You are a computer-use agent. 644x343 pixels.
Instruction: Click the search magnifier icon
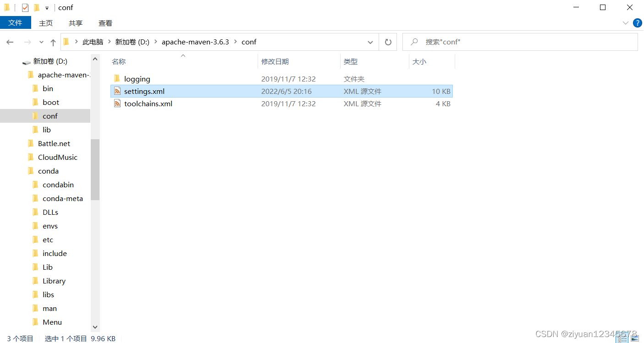(414, 42)
